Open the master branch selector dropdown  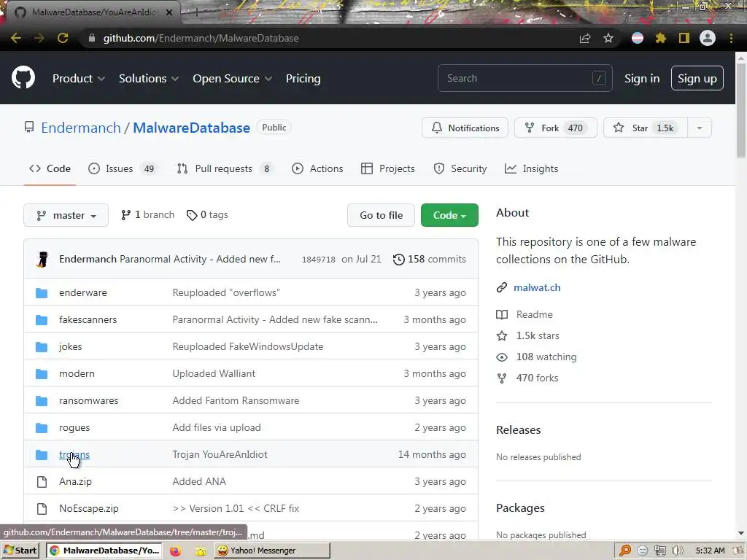pyautogui.click(x=66, y=215)
